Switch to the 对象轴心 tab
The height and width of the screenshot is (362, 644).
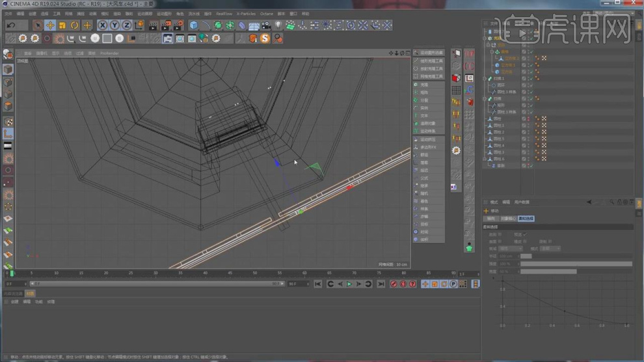pyautogui.click(x=508, y=219)
